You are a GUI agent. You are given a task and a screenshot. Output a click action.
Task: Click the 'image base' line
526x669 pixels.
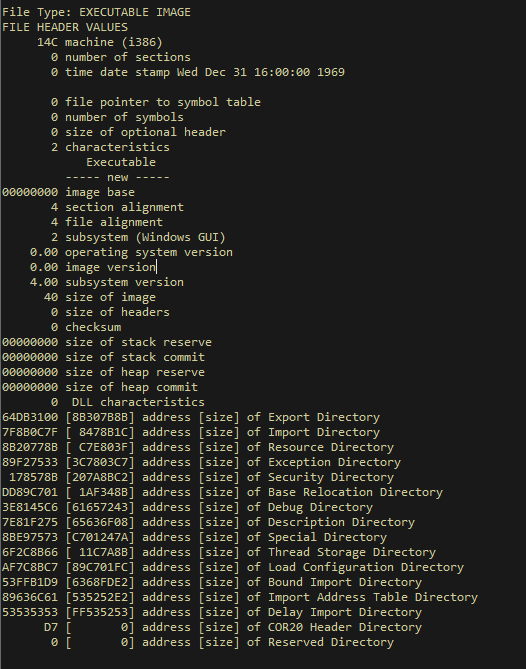click(x=68, y=192)
